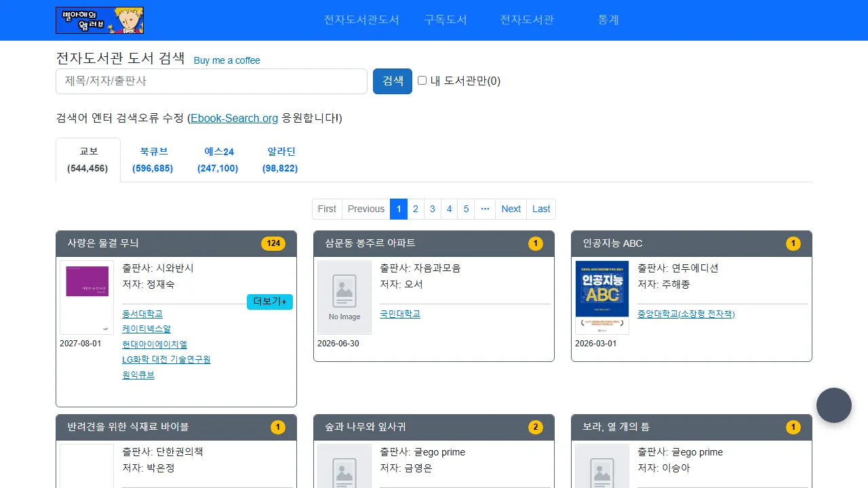Open the 통계 menu
The height and width of the screenshot is (488, 868).
608,20
